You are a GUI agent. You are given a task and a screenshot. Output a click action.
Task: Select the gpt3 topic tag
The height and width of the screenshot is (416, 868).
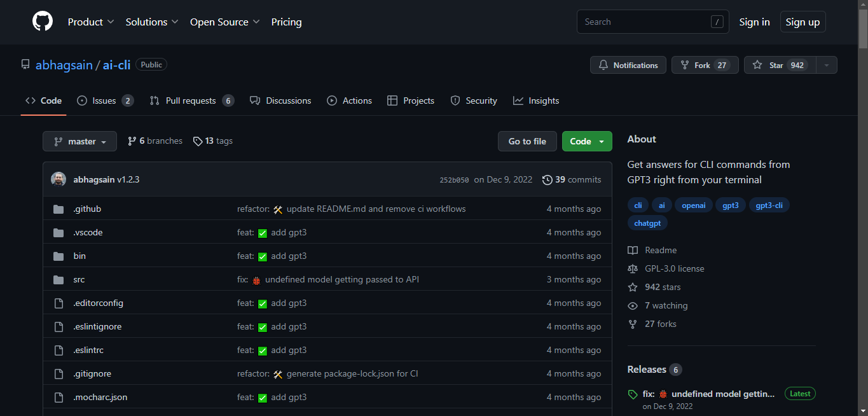(x=730, y=205)
